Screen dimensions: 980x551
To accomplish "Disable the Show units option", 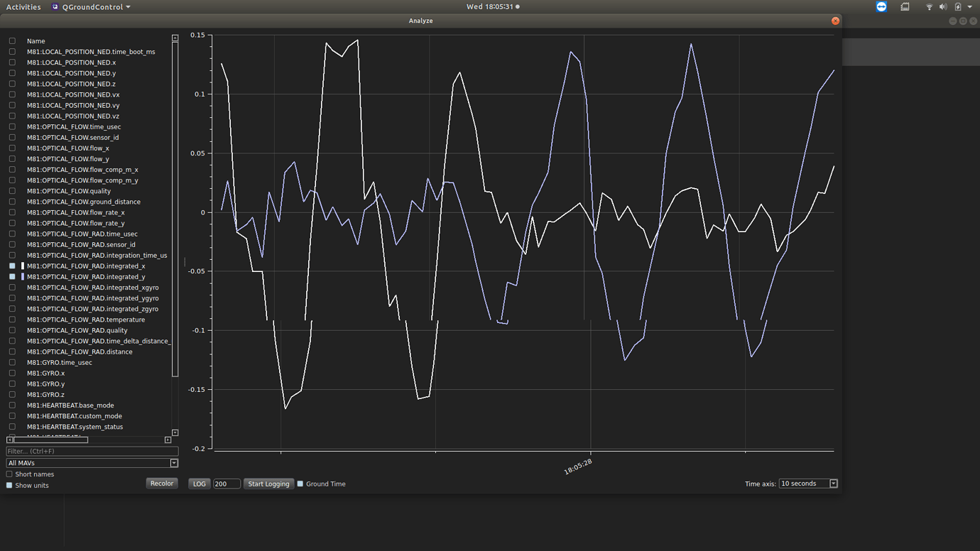I will 9,485.
